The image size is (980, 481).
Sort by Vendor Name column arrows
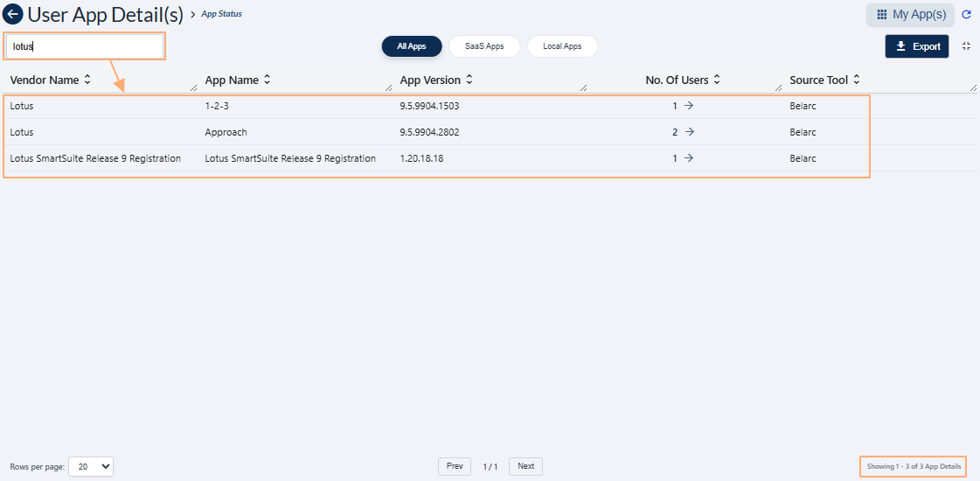click(87, 80)
